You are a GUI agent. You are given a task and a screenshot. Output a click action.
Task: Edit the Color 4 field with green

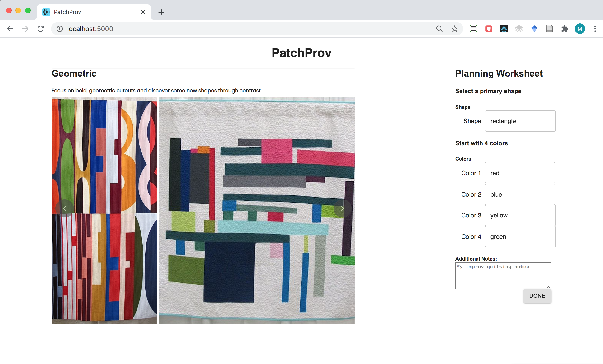520,237
